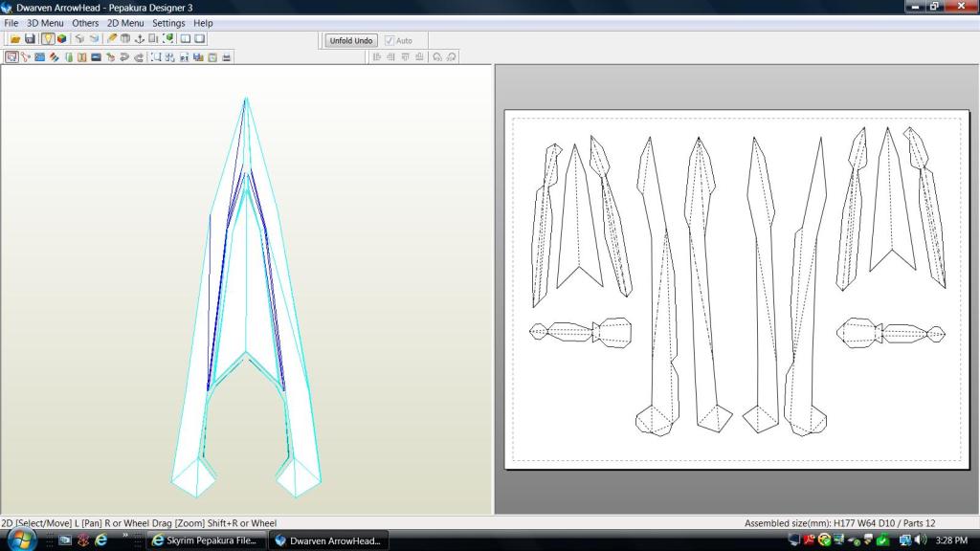Click the diagonal colored stripes tool icon

[54, 57]
